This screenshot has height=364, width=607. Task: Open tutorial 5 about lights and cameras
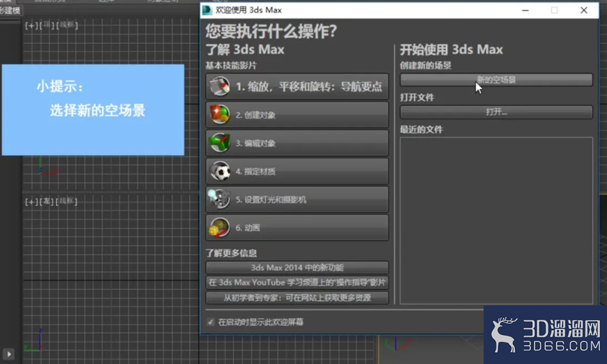[x=297, y=199]
